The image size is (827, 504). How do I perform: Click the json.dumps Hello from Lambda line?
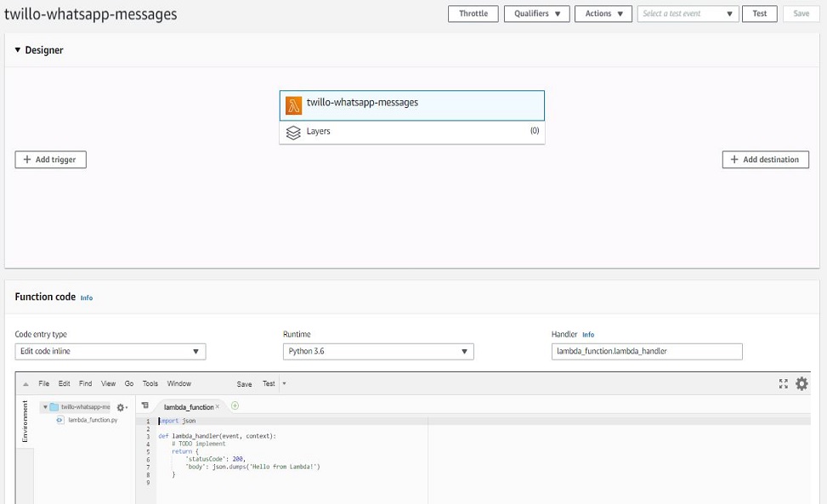click(x=252, y=467)
